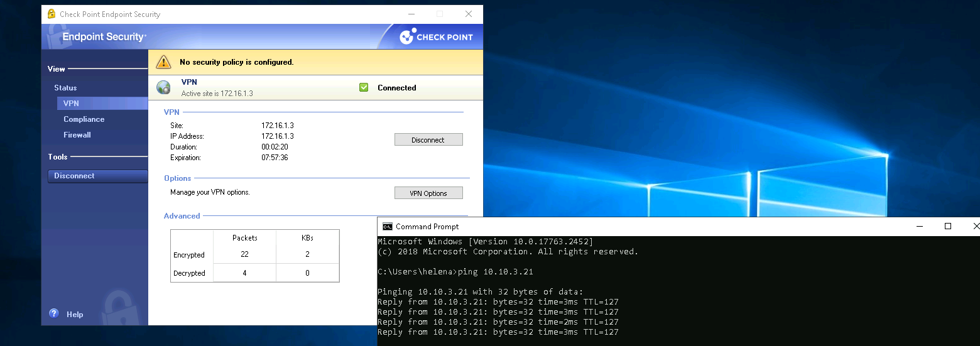The image size is (980, 346).
Task: Click the padlock icon in Endpoint Security title bar
Action: pyautogui.click(x=52, y=14)
